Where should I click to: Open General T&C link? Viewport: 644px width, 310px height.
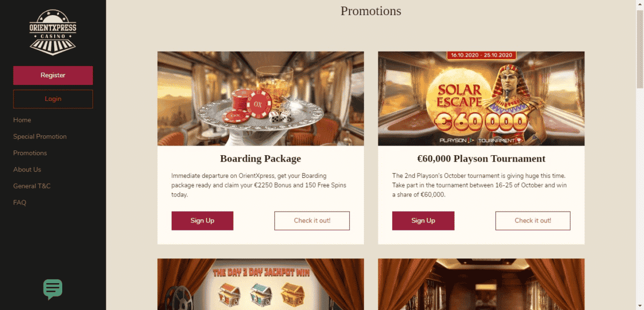click(x=32, y=186)
